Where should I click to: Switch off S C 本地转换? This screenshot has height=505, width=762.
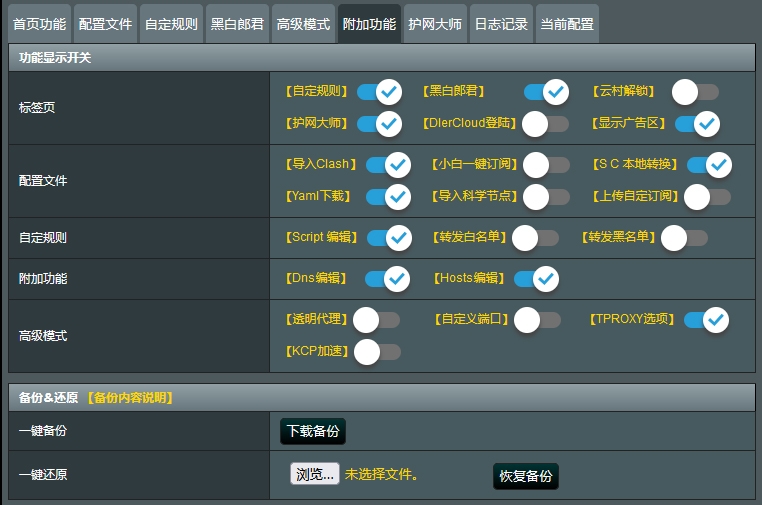click(x=709, y=165)
